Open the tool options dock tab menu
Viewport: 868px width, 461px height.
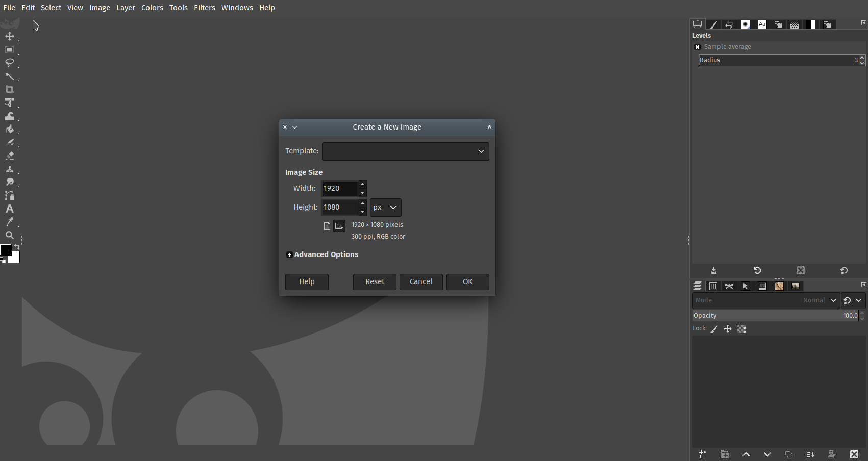(863, 23)
